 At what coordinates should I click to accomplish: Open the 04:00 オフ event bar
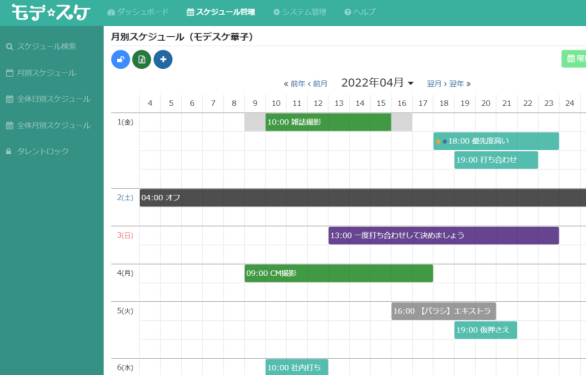click(363, 197)
